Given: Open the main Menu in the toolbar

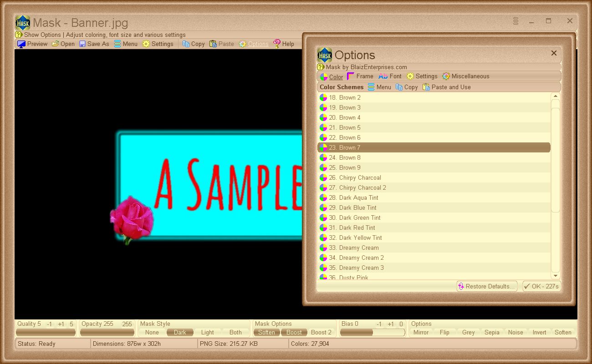Looking at the screenshot, I should pos(126,44).
